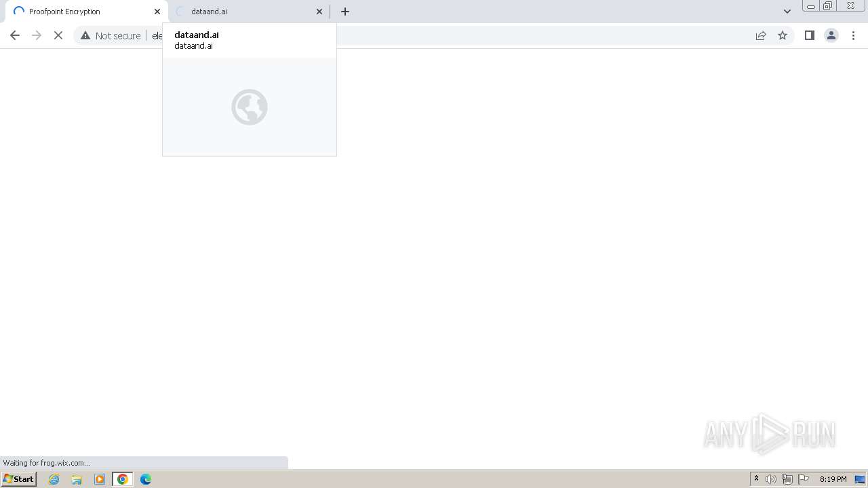Image resolution: width=868 pixels, height=488 pixels.
Task: Open the Action Center flag icon
Action: 804,479
